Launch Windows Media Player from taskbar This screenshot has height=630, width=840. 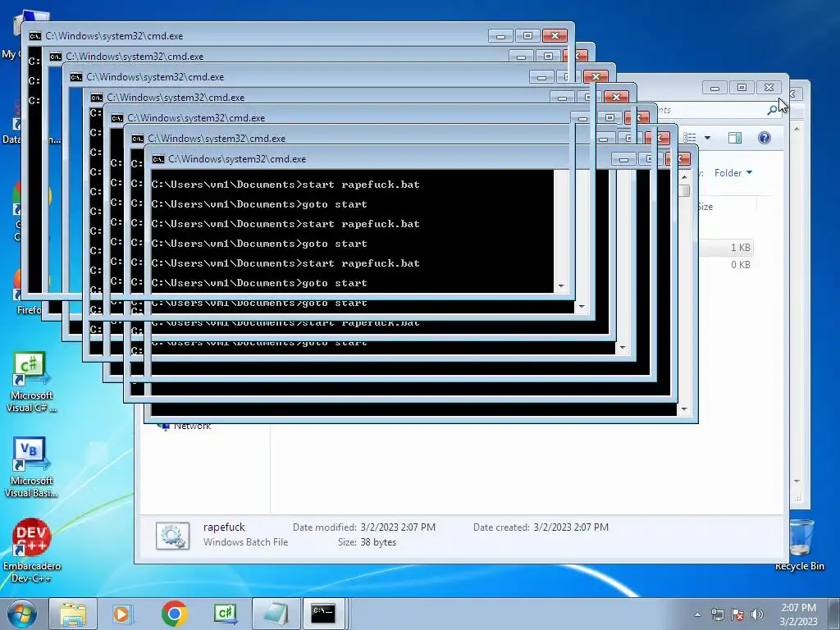click(x=122, y=614)
